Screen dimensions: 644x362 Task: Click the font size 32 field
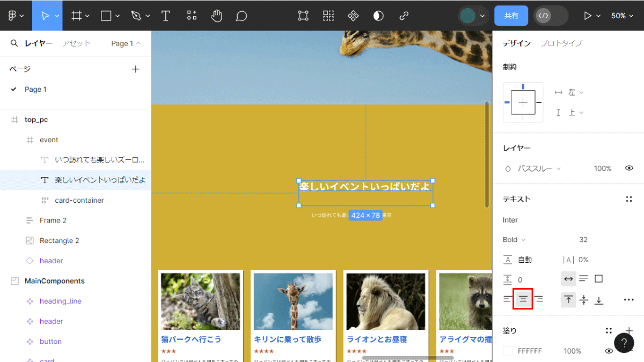click(583, 240)
